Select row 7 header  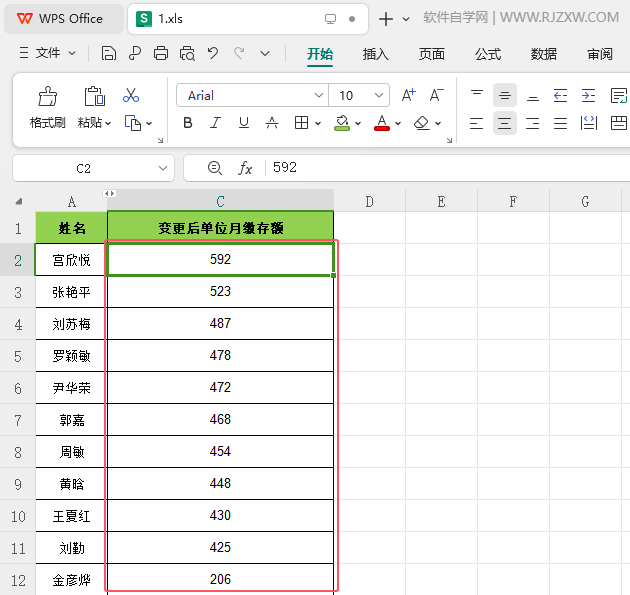[x=18, y=420]
